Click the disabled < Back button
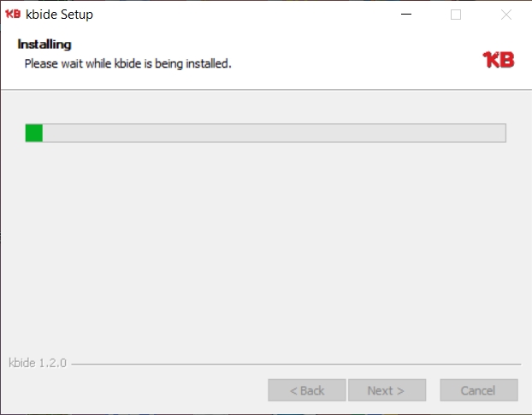Viewport: 532px width, 415px height. click(306, 390)
